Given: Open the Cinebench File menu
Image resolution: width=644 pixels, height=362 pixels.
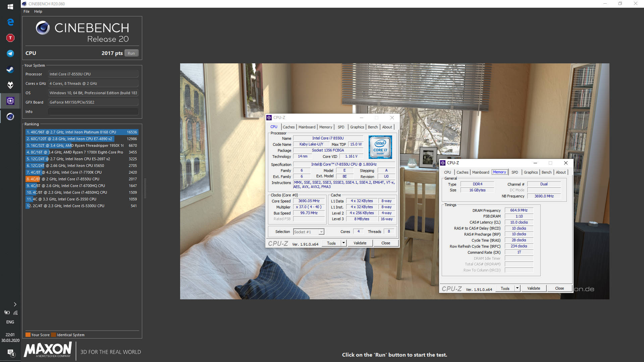Looking at the screenshot, I should [x=26, y=11].
